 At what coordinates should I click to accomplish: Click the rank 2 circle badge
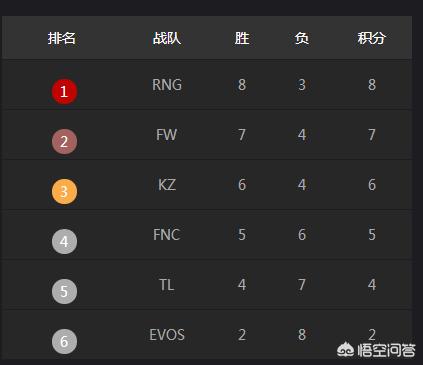point(64,141)
